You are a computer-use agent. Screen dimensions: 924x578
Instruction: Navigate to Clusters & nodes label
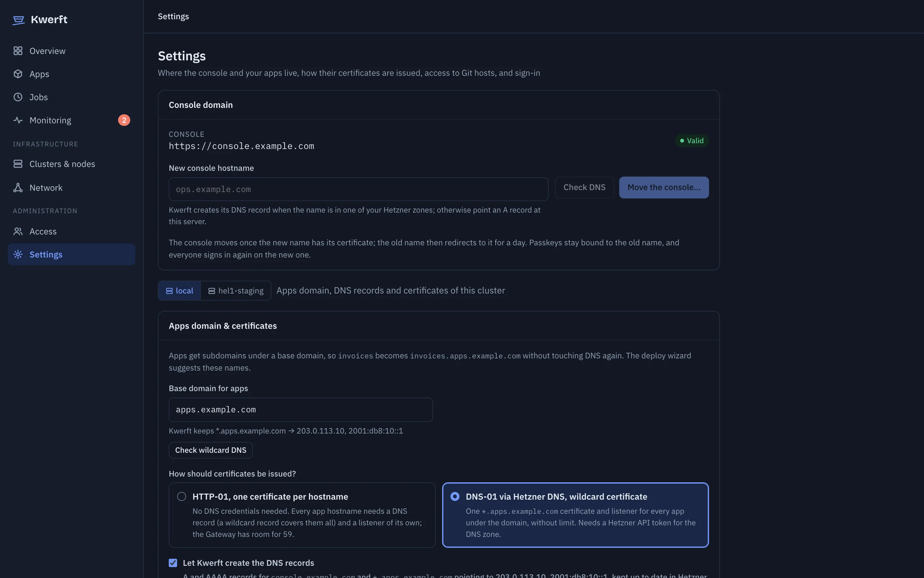(x=62, y=164)
